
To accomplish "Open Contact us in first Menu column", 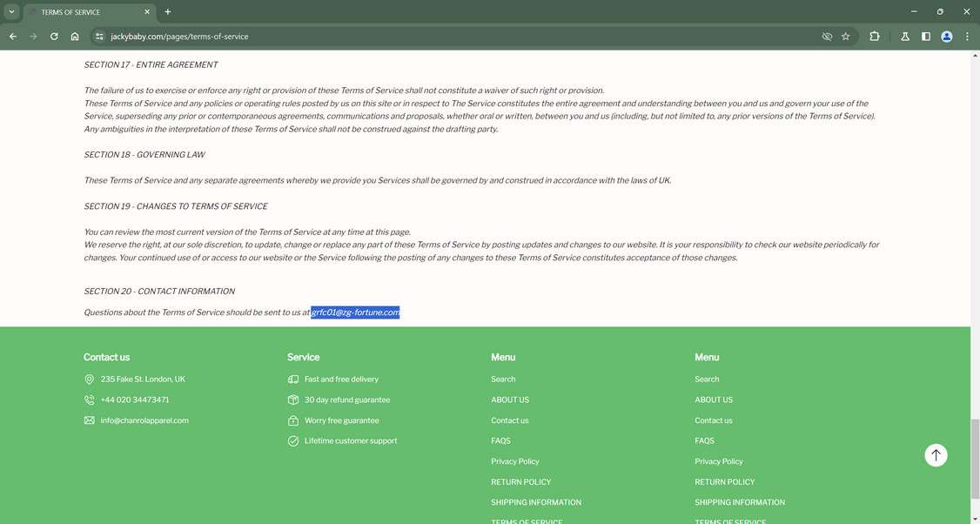I will pyautogui.click(x=510, y=420).
